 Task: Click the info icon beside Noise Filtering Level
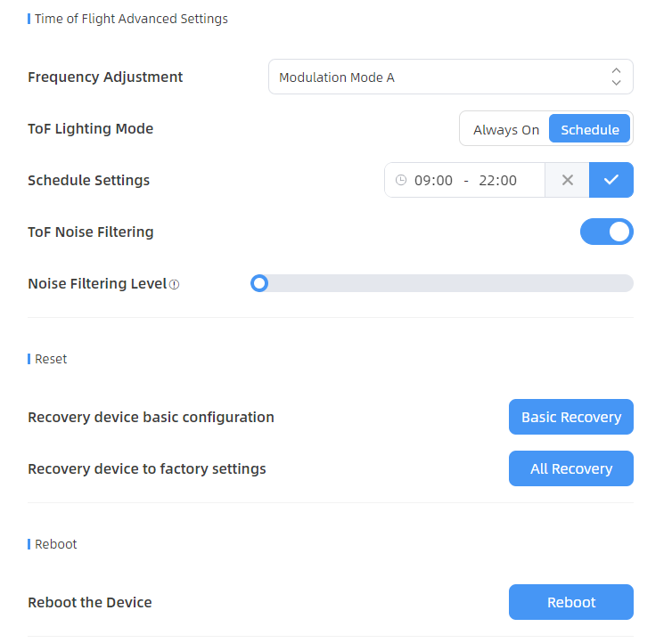[x=175, y=285]
